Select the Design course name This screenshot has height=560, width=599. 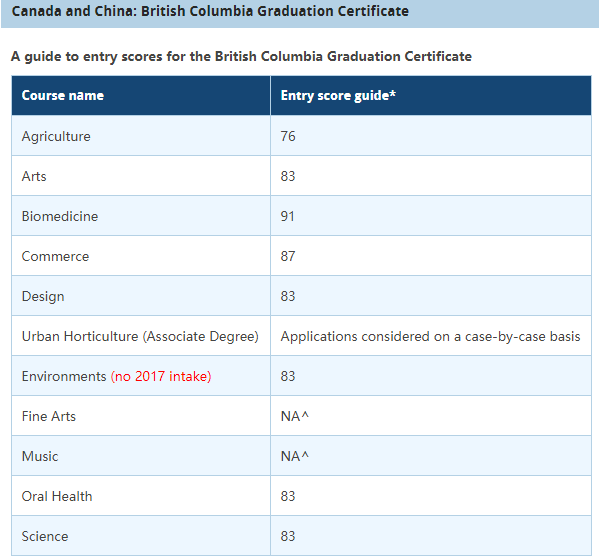coord(43,297)
